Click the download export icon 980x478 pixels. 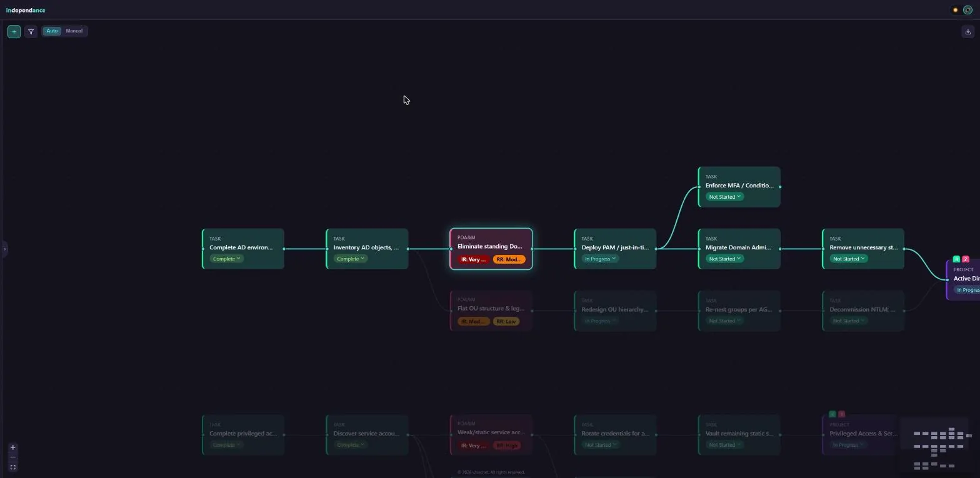(x=968, y=31)
